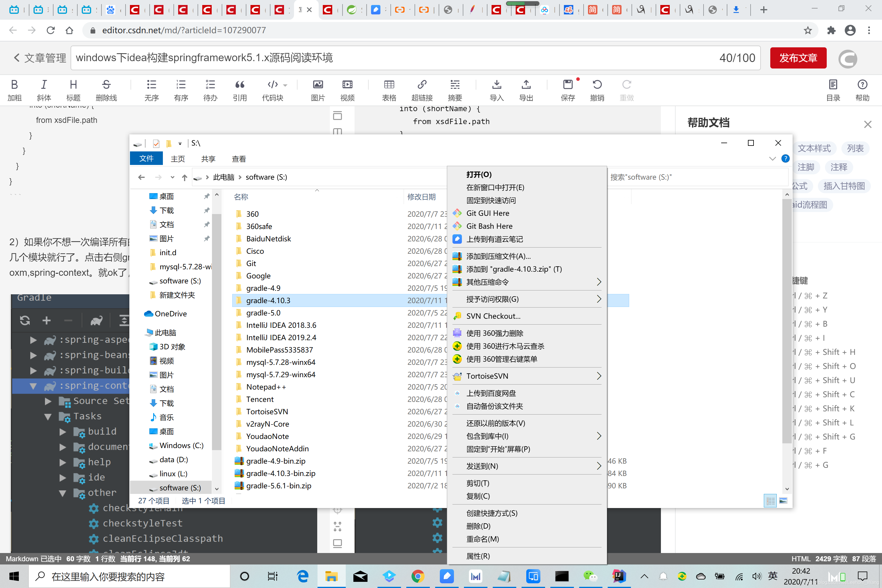Apply strikethrough with 删除线 tool
Screen dimensions: 882x588
click(106, 90)
